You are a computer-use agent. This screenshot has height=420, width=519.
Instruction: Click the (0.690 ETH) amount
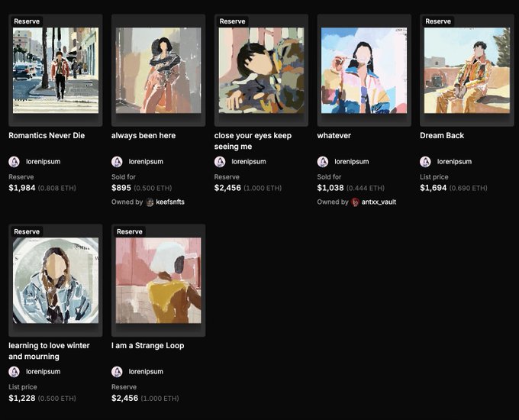coord(469,188)
